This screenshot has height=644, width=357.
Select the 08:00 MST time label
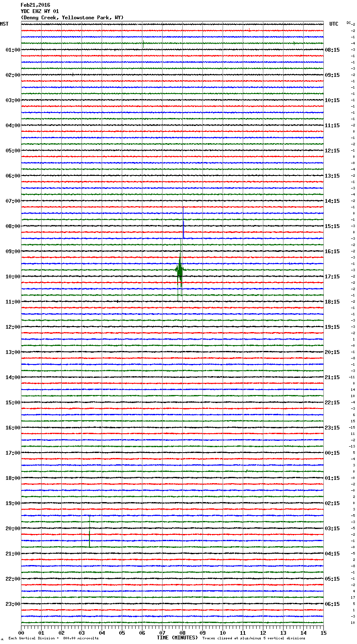coord(13,226)
